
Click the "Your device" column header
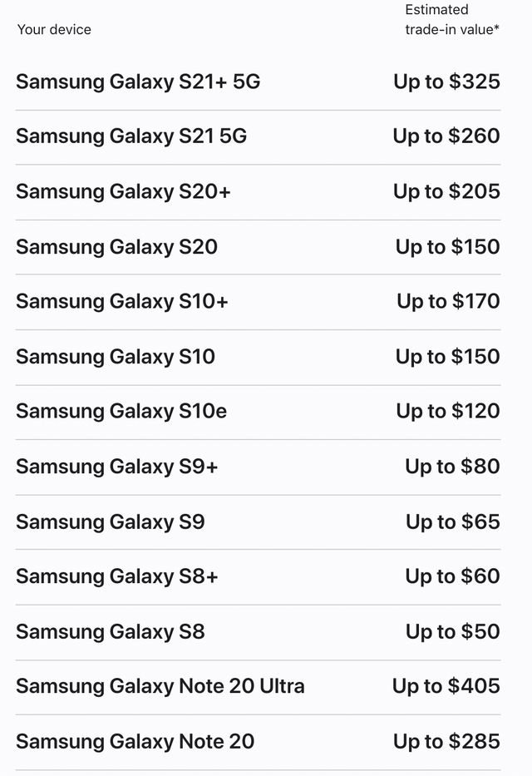[x=54, y=30]
